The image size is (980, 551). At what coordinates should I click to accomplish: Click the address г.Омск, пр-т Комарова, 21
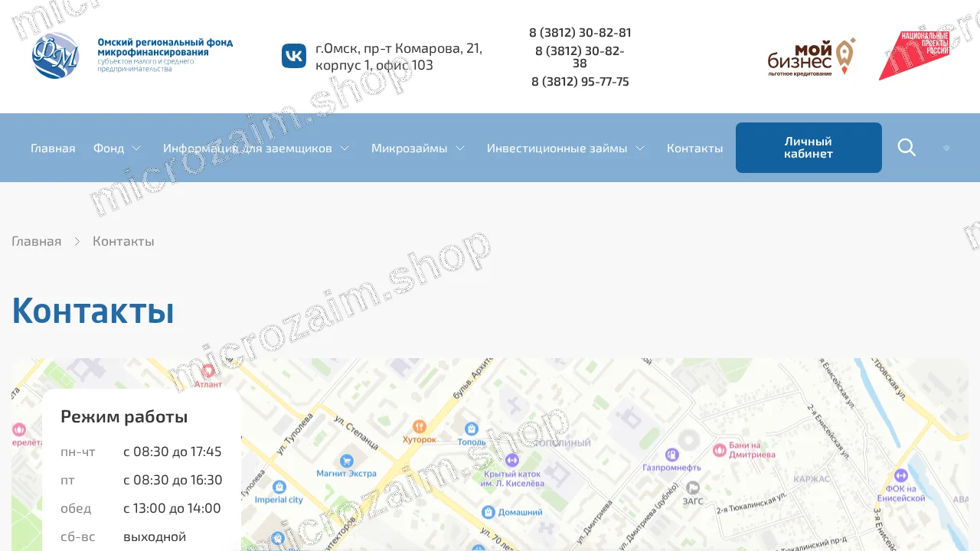click(399, 57)
